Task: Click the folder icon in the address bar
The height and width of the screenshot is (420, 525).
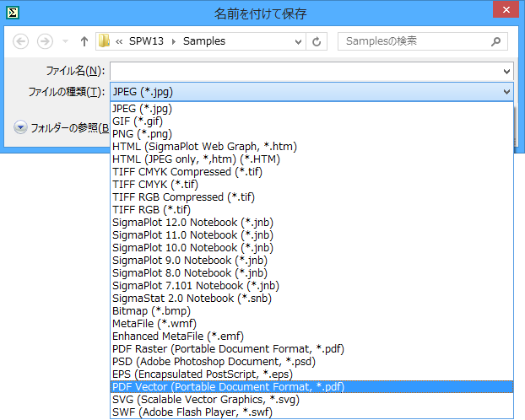Action: click(104, 41)
